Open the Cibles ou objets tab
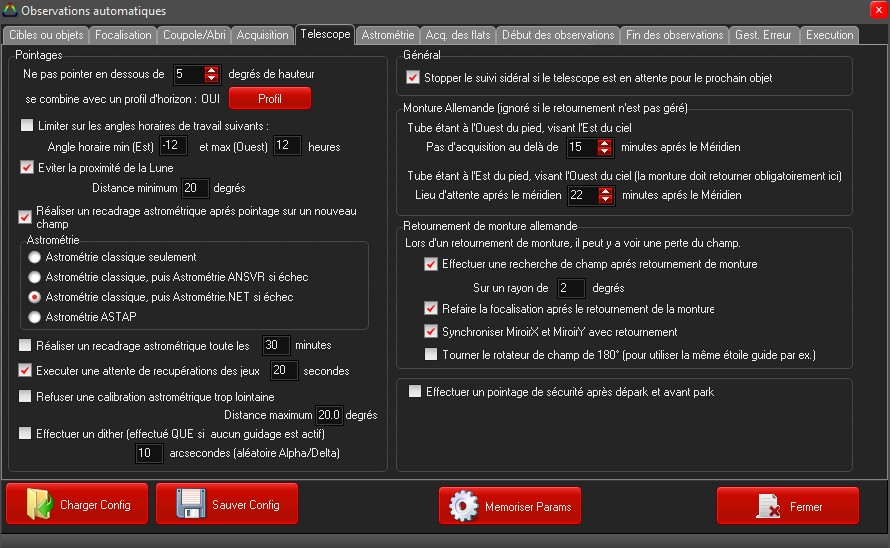 point(46,35)
